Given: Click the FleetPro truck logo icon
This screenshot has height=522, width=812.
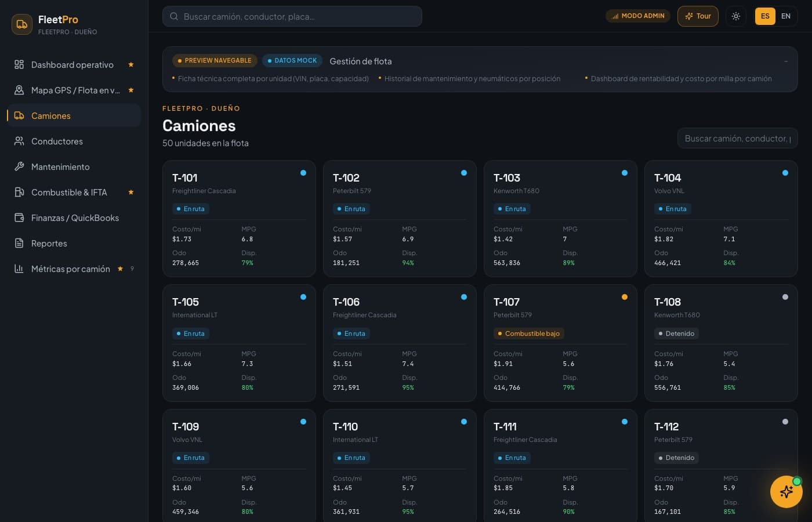Looking at the screenshot, I should [22, 24].
